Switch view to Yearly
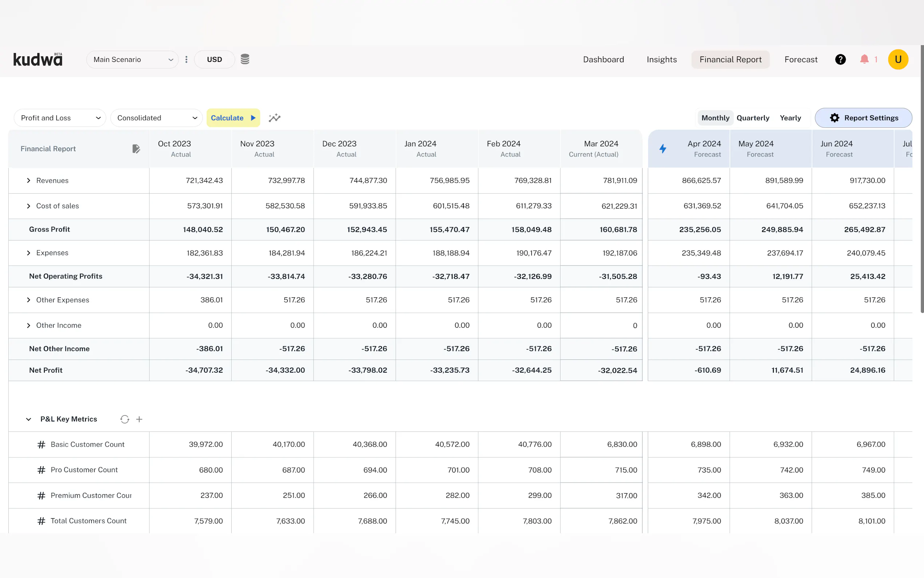 790,118
